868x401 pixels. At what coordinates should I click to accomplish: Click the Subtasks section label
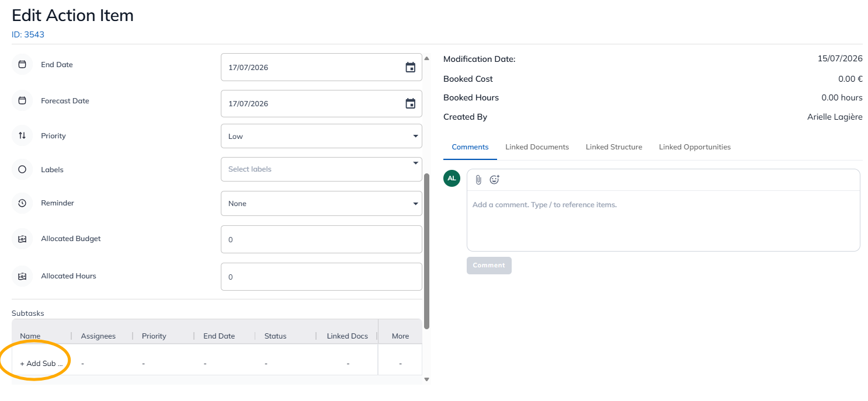tap(28, 313)
